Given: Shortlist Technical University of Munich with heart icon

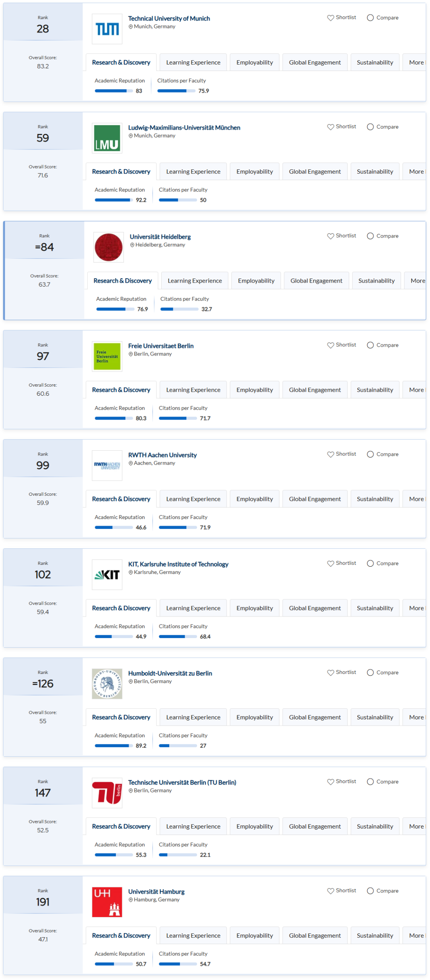Looking at the screenshot, I should coord(330,18).
